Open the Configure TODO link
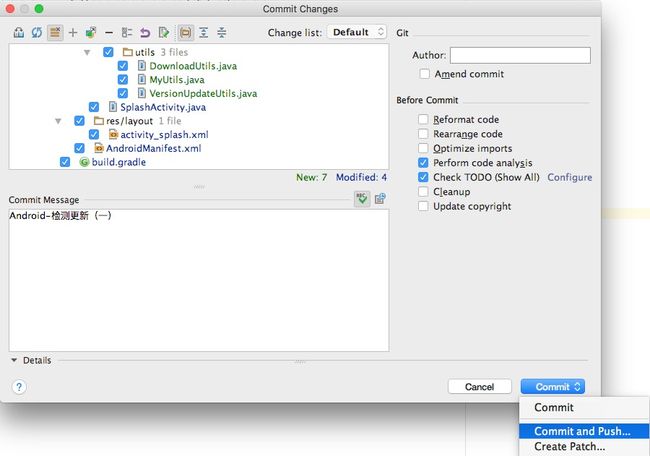This screenshot has height=456, width=650. [570, 177]
